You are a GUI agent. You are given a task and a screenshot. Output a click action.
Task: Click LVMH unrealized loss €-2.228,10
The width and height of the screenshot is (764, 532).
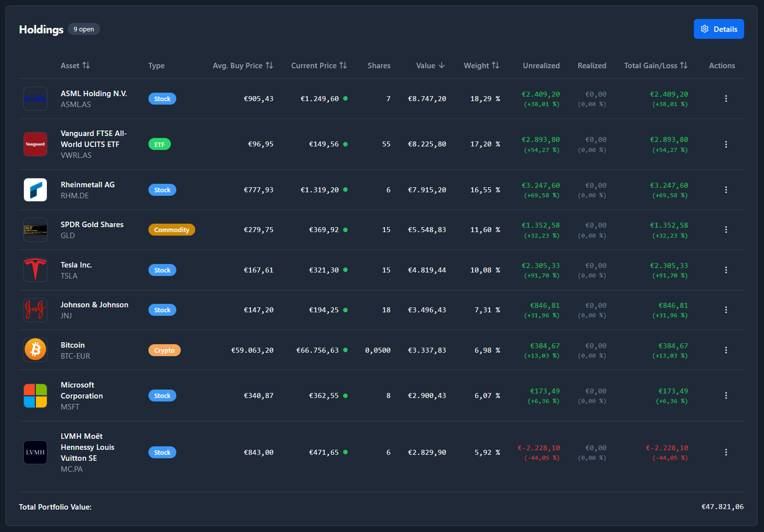pos(539,448)
